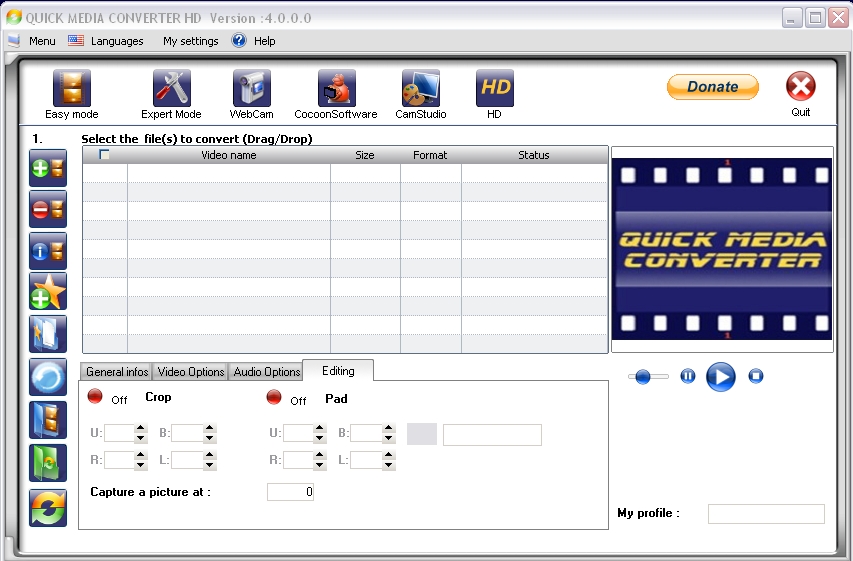Increase Crop L value with up arrow

coord(209,455)
